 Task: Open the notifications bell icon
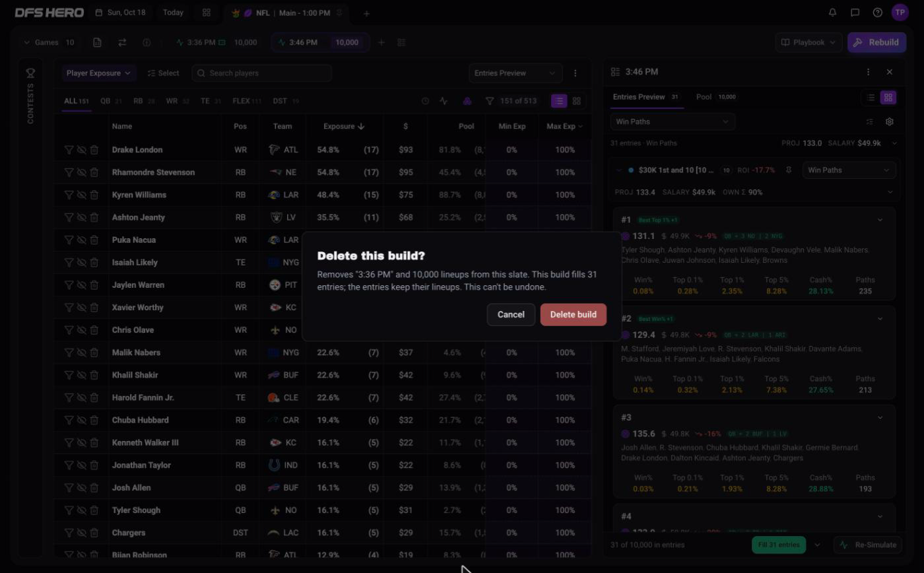(x=833, y=13)
